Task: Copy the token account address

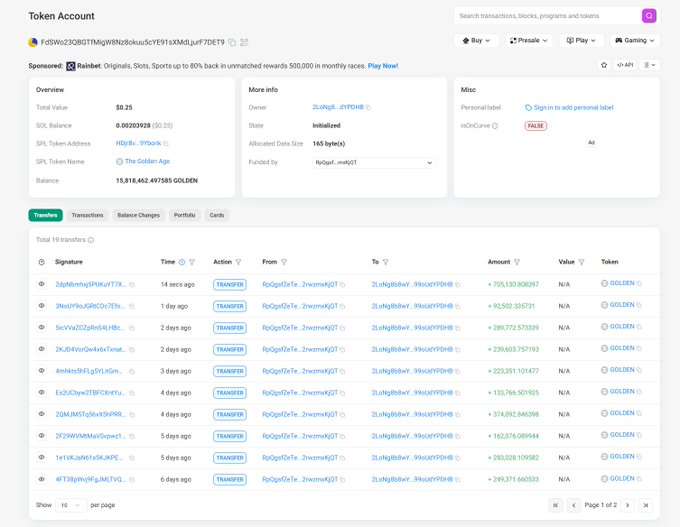Action: tap(232, 42)
